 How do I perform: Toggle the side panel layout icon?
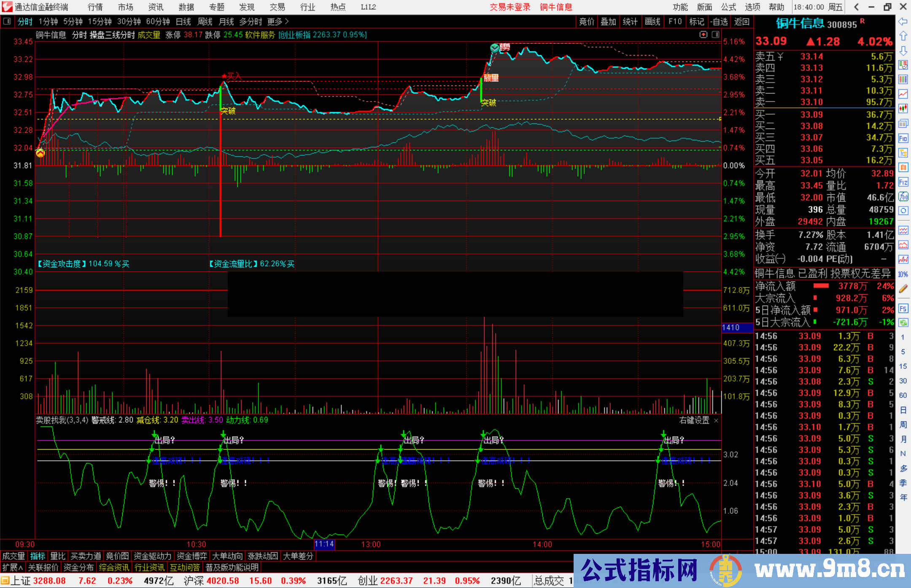(x=716, y=35)
